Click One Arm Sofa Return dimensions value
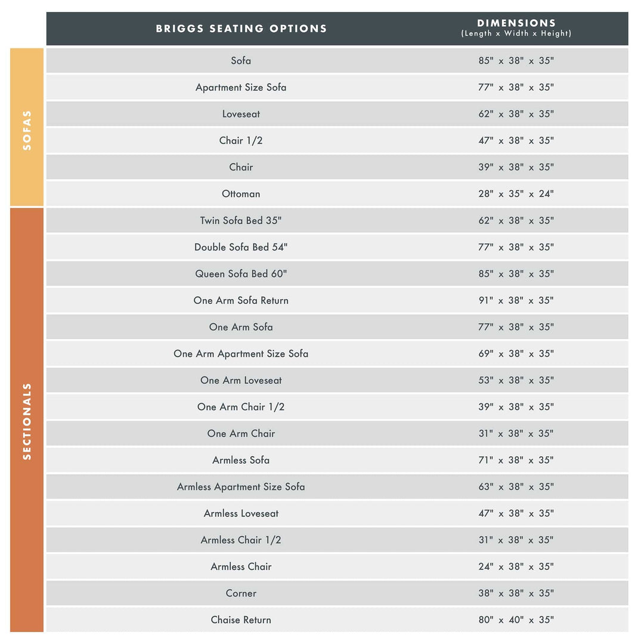This screenshot has width=644, height=644. click(516, 301)
